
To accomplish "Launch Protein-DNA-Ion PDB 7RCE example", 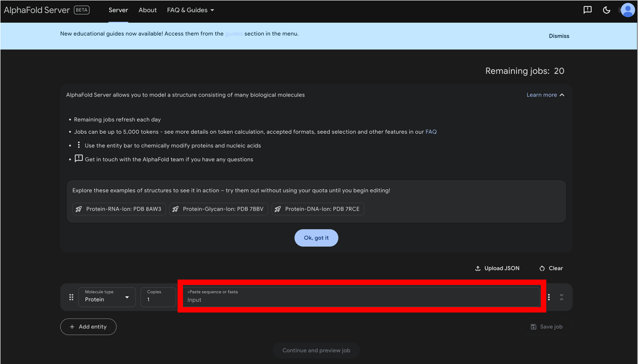I will pos(318,209).
